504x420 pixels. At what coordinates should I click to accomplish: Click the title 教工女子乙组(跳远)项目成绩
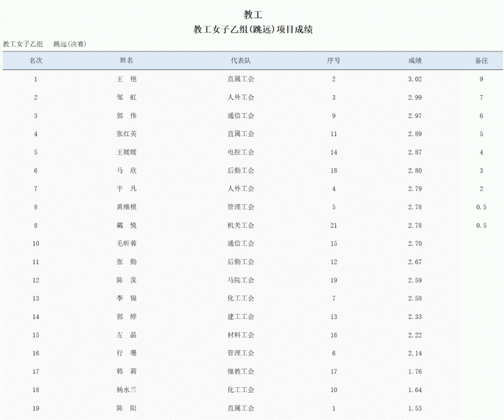tap(253, 30)
